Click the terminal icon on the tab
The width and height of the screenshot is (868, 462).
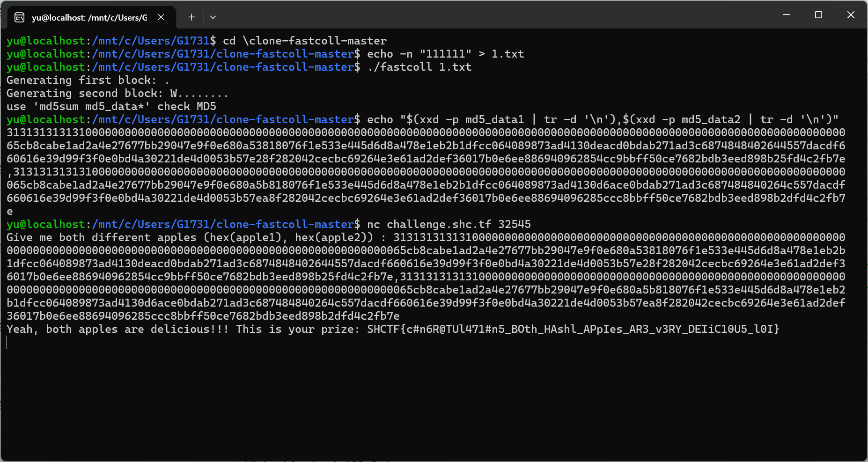pos(19,17)
